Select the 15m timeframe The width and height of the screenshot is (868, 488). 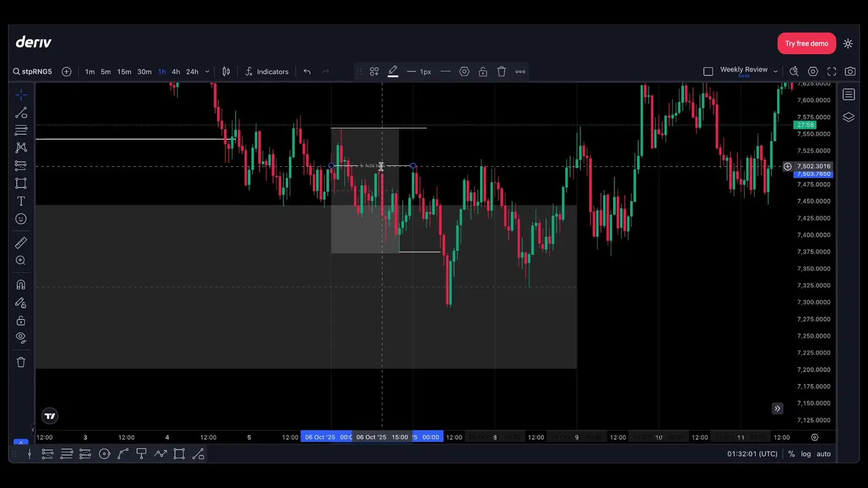click(x=124, y=72)
